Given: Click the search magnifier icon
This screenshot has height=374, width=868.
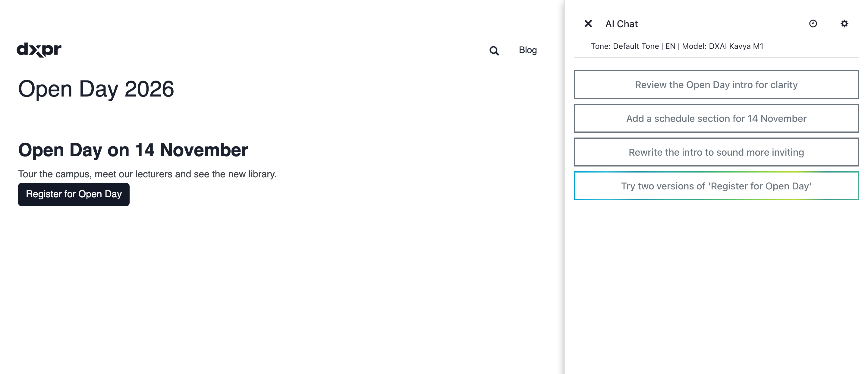Looking at the screenshot, I should point(494,51).
